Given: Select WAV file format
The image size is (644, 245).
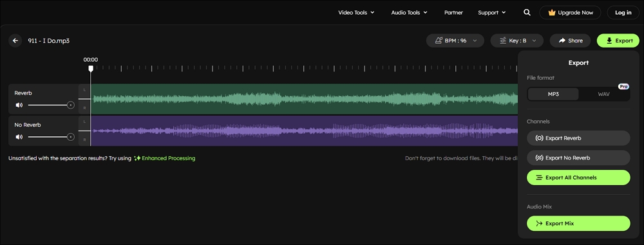Looking at the screenshot, I should point(604,94).
